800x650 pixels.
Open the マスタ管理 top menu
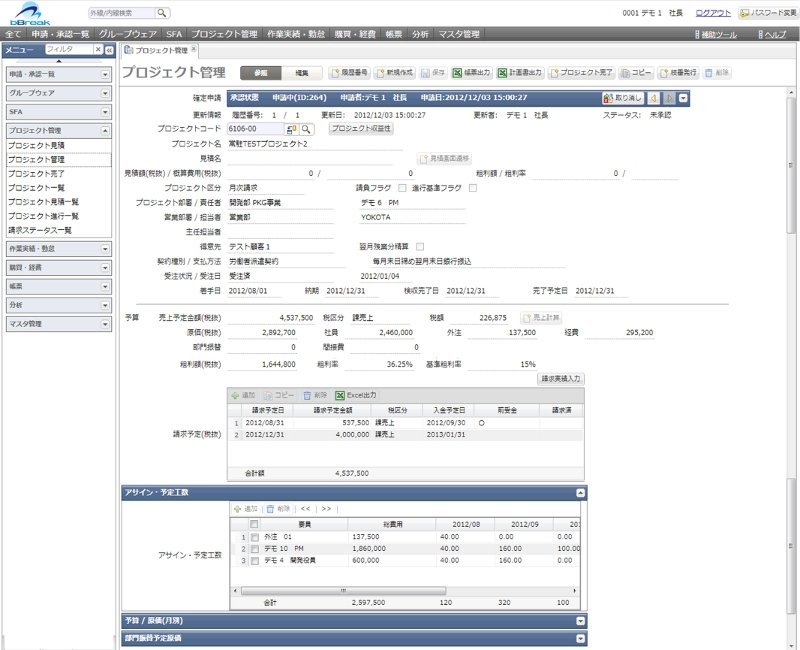pyautogui.click(x=459, y=34)
